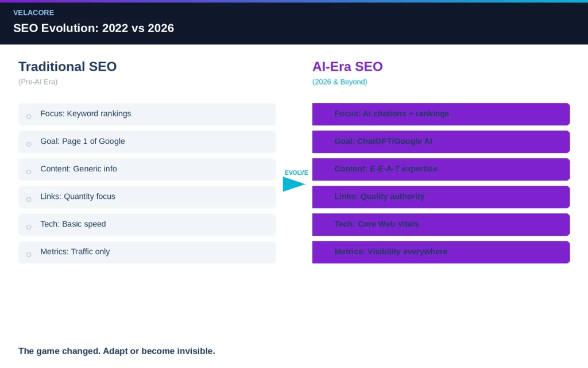Click the Links: Quantity focus text
Screen dimensions: 588x368
pos(78,197)
